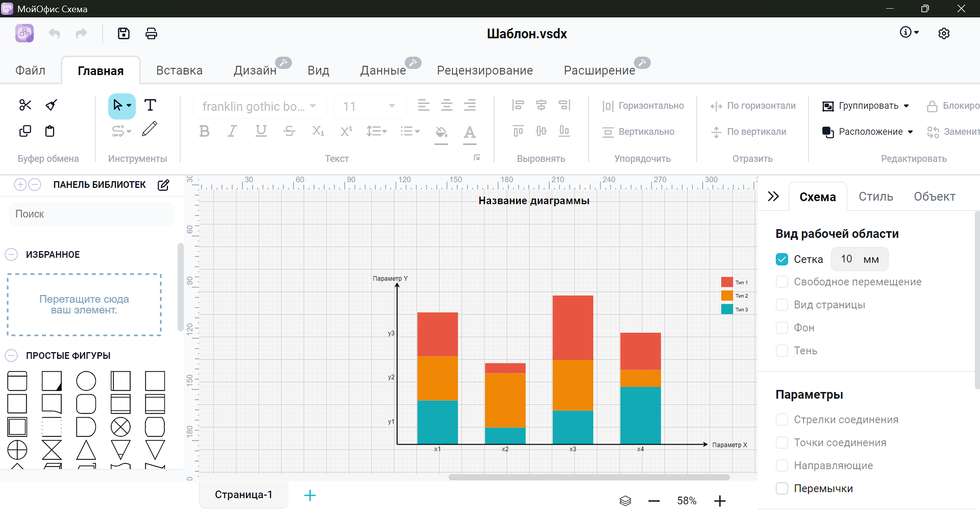Click the scissors Cut icon
The image size is (980, 514).
(25, 105)
